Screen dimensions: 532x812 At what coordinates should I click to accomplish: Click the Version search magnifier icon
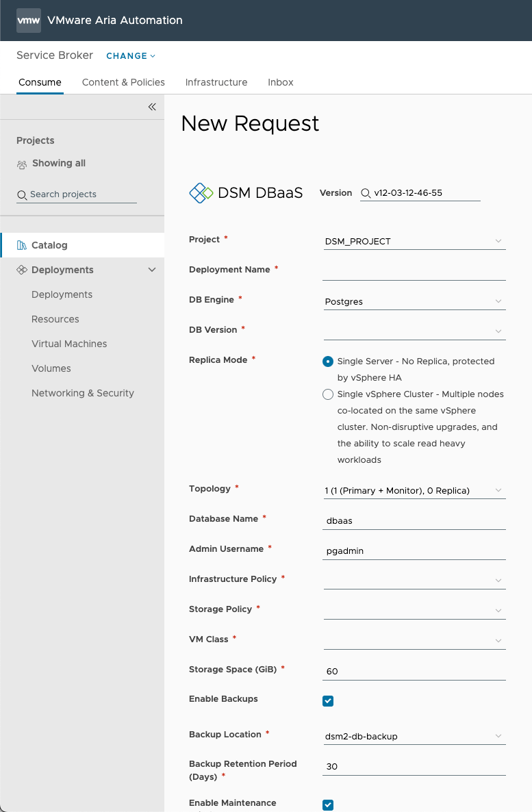[x=366, y=193]
